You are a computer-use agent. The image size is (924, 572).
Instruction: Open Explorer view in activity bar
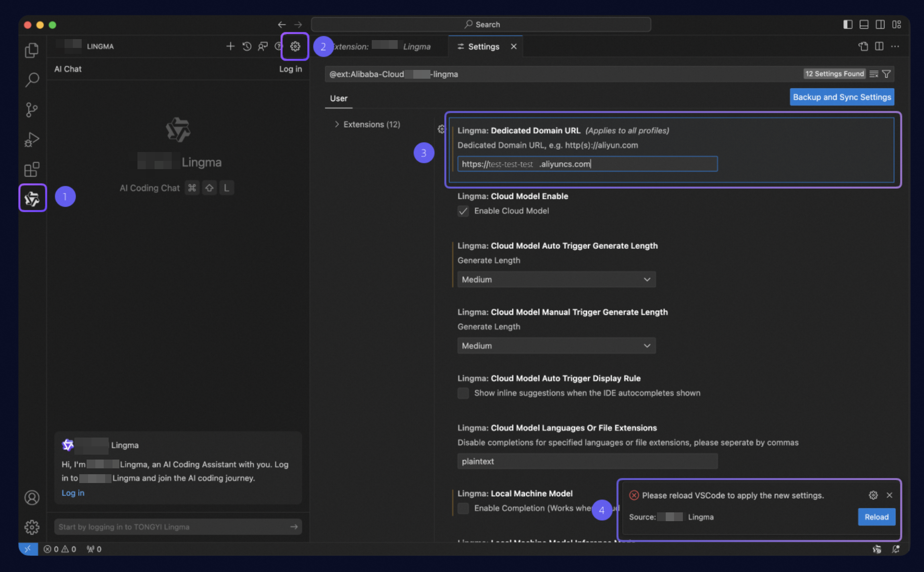pos(32,50)
